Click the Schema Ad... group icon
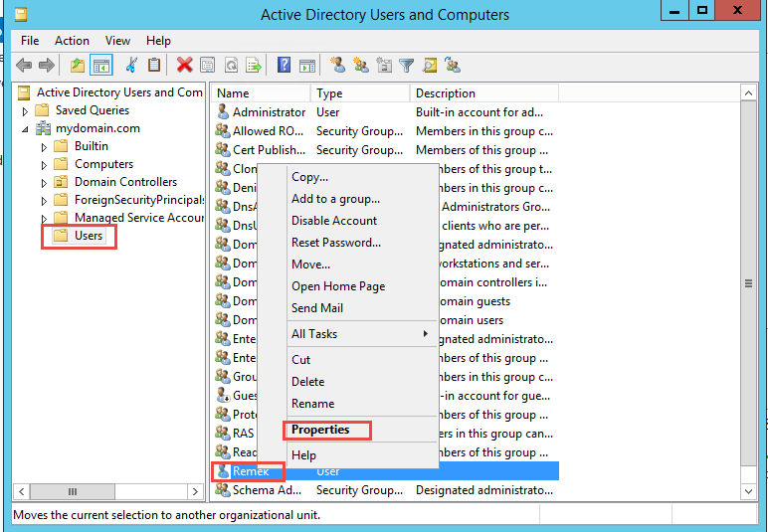 tap(223, 490)
